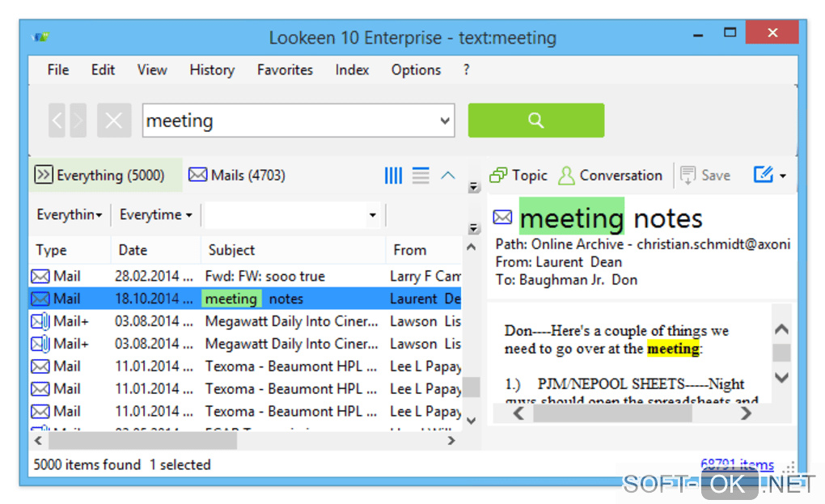Open the filter bar overflow arrow

point(473,228)
